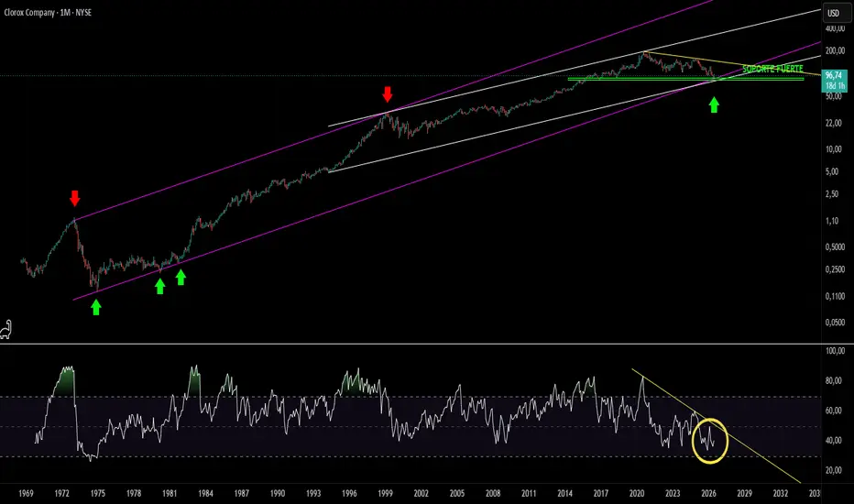854x504 pixels.
Task: Click the TradingView logo icon
Action: [x=5, y=330]
